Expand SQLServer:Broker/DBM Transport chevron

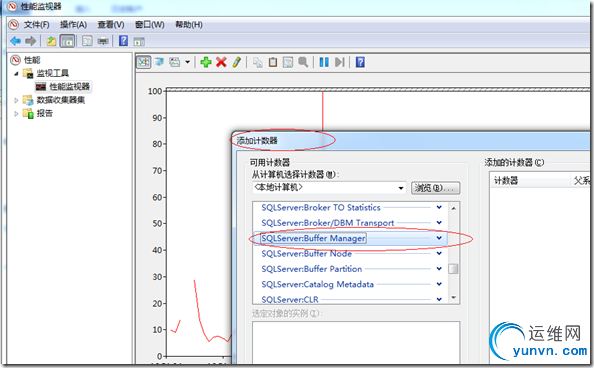point(439,222)
